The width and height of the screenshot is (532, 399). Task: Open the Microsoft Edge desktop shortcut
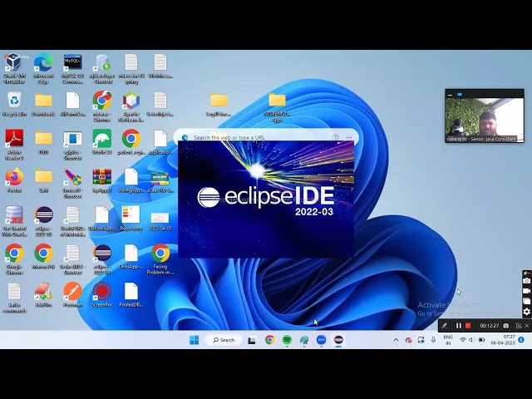coord(43,69)
